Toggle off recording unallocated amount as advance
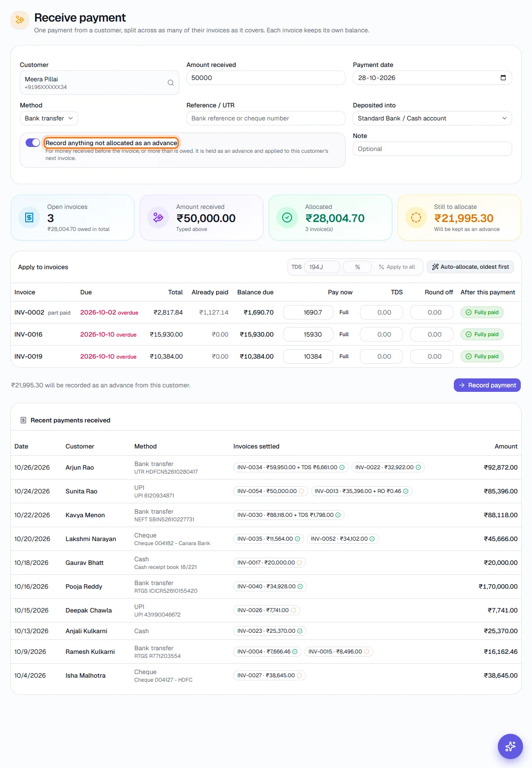 tap(33, 143)
